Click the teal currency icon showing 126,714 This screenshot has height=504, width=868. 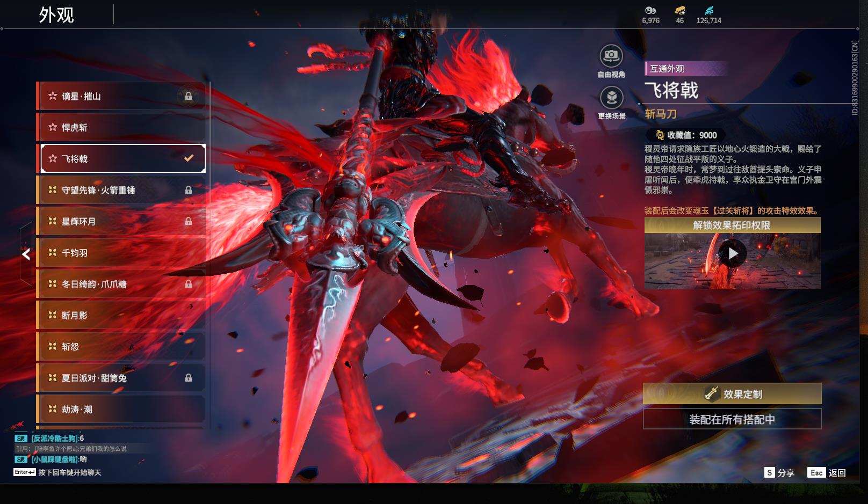click(709, 11)
